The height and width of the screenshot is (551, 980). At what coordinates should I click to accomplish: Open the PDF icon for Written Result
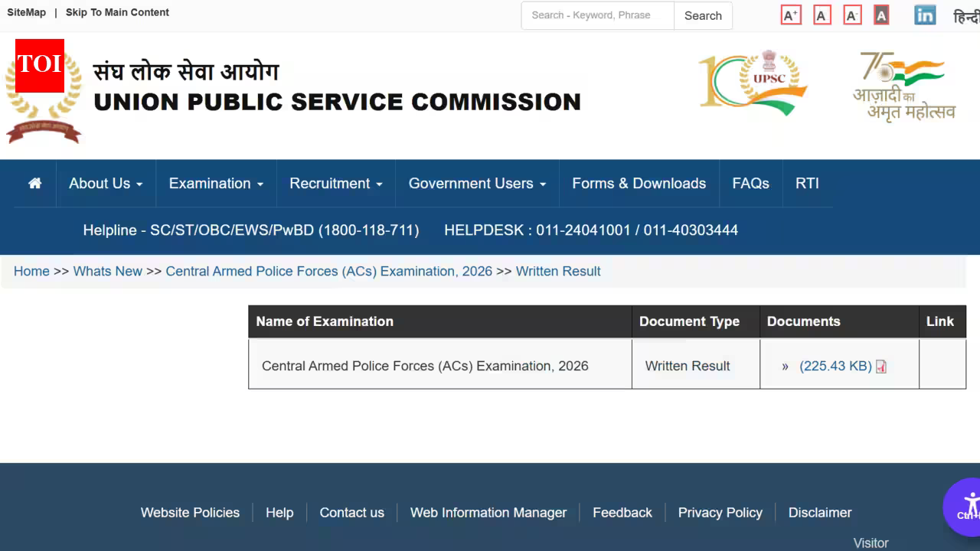[881, 367]
